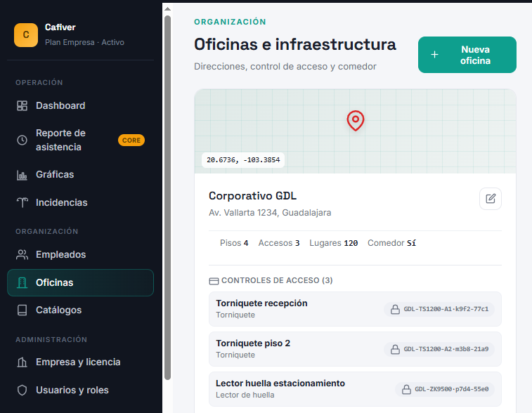This screenshot has height=413, width=532.
Task: Click the sidebar vertical scrollbar thumb
Action: click(x=167, y=197)
